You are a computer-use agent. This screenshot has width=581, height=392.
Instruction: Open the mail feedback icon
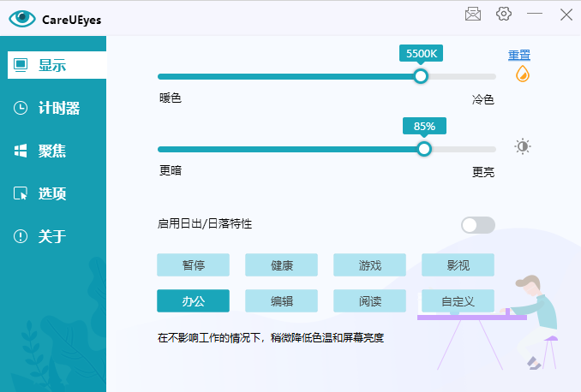[x=473, y=15]
